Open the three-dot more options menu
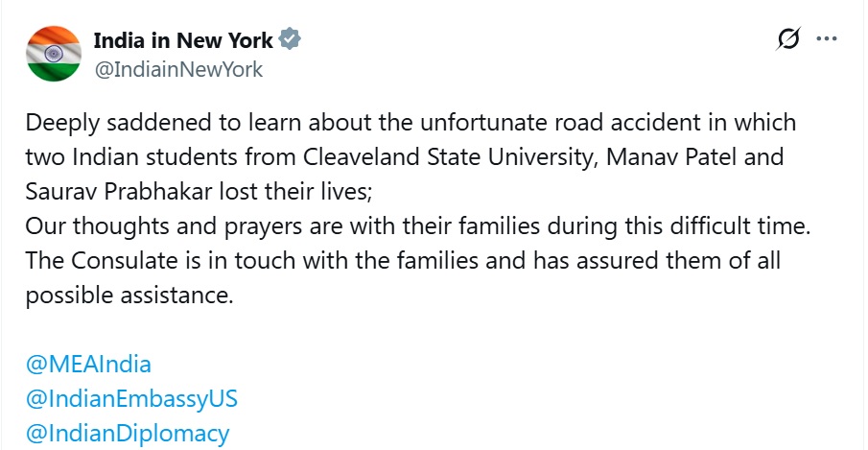Screen dimensions: 868x450 point(826,39)
